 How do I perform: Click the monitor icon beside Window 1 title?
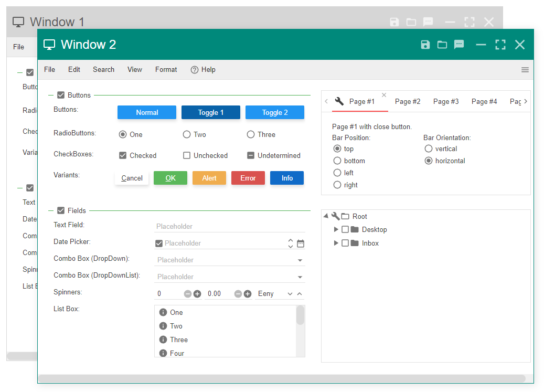pos(18,22)
